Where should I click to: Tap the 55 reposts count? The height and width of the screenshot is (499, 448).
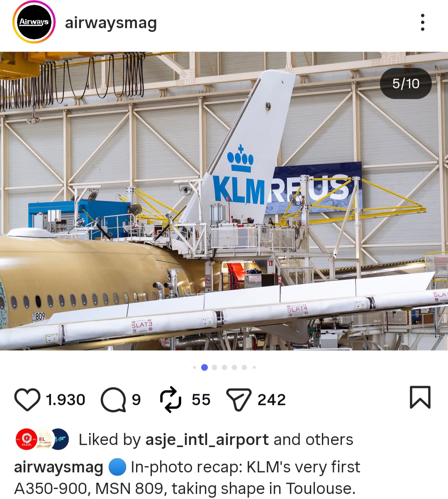[201, 400]
